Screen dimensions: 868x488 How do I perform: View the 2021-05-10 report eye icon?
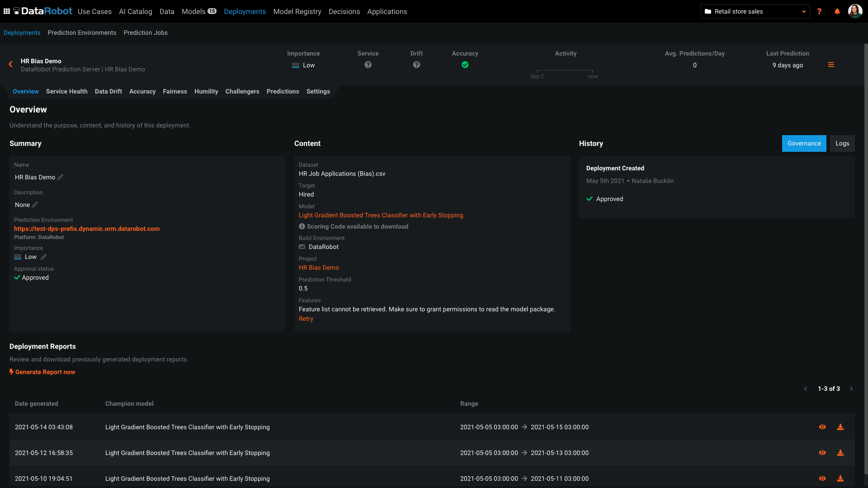[x=822, y=479]
